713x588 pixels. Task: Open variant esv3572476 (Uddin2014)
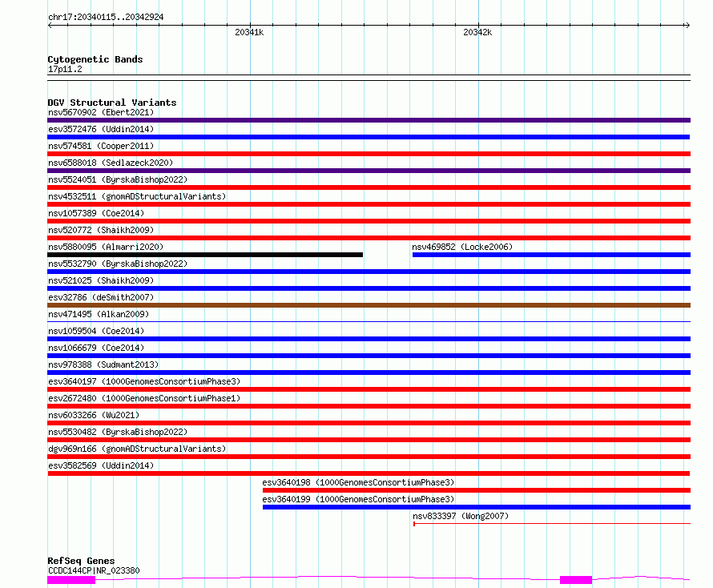tap(101, 129)
